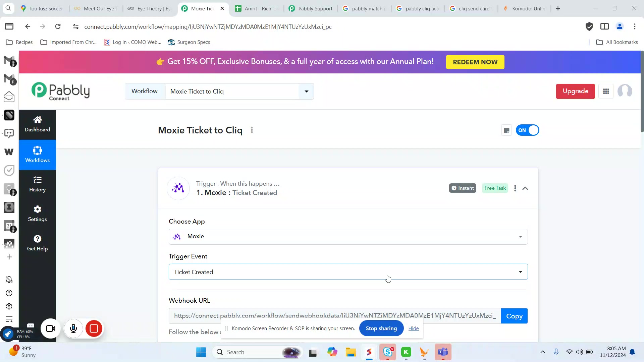
Task: Open the tab search magnifier
Action: tap(8, 8)
